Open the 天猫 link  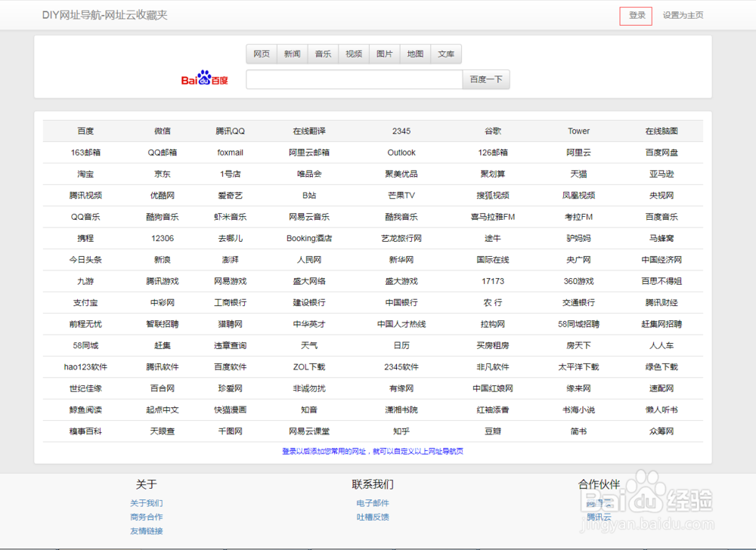click(578, 174)
